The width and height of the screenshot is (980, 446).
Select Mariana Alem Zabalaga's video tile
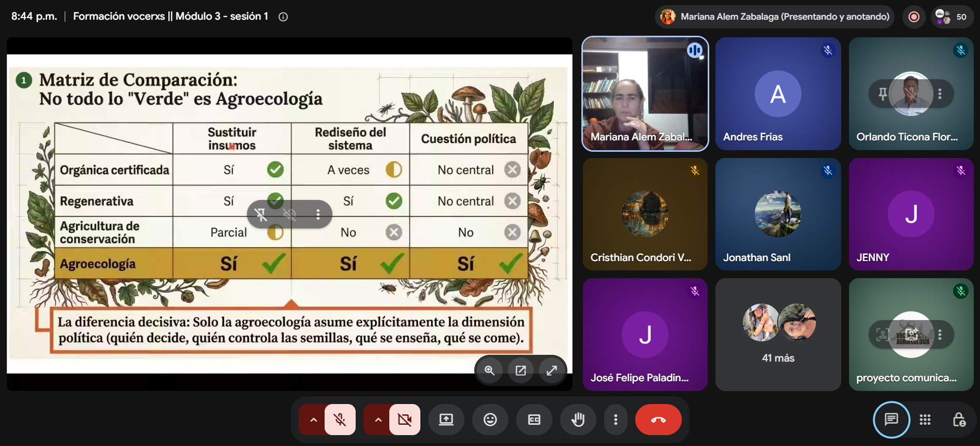[x=645, y=94]
